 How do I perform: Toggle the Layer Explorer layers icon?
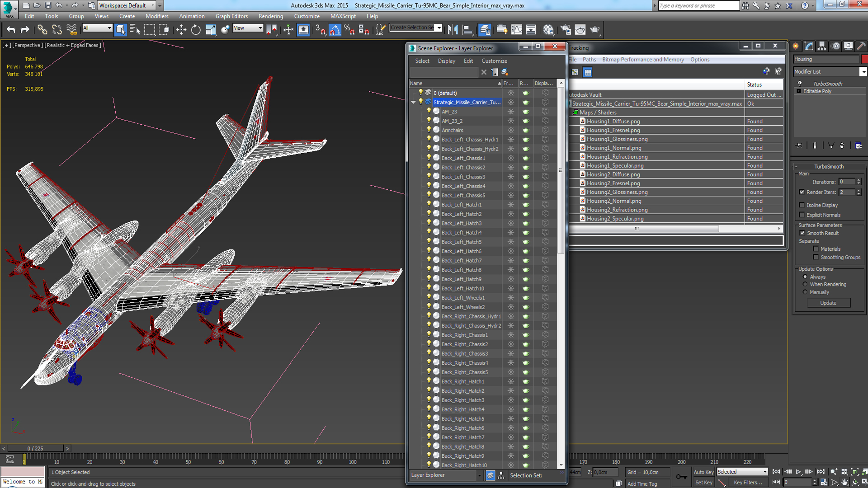[x=490, y=475]
